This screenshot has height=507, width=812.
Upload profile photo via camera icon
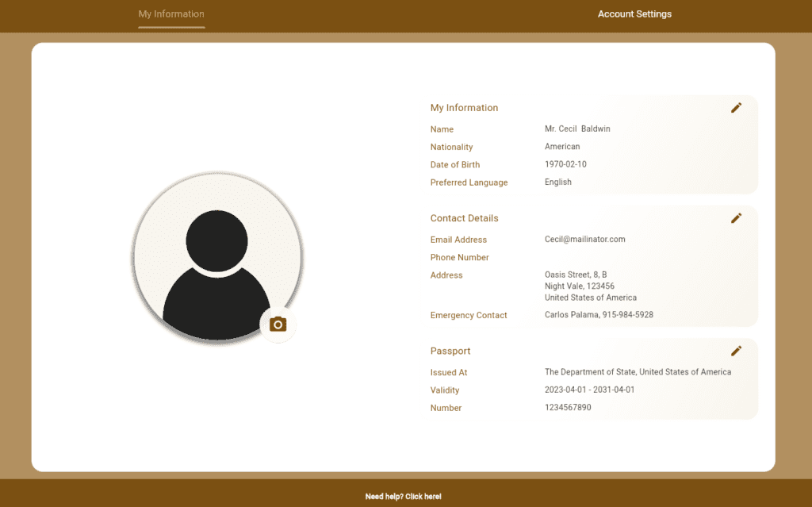point(278,325)
